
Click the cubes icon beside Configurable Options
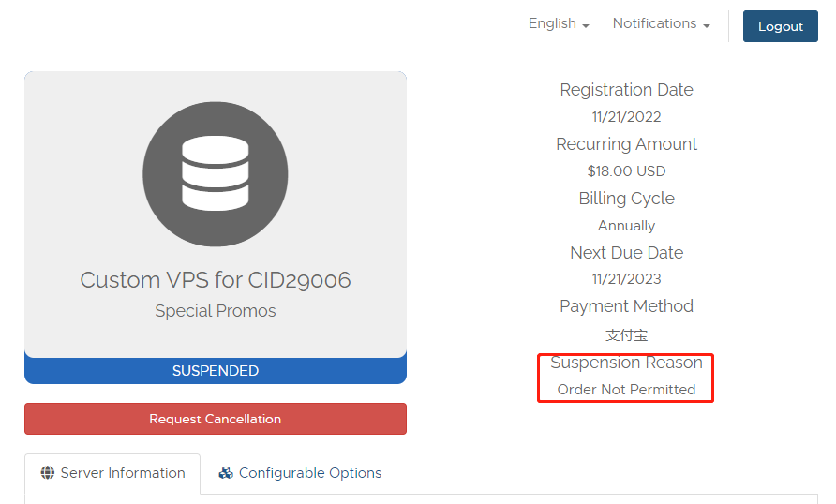(x=226, y=472)
